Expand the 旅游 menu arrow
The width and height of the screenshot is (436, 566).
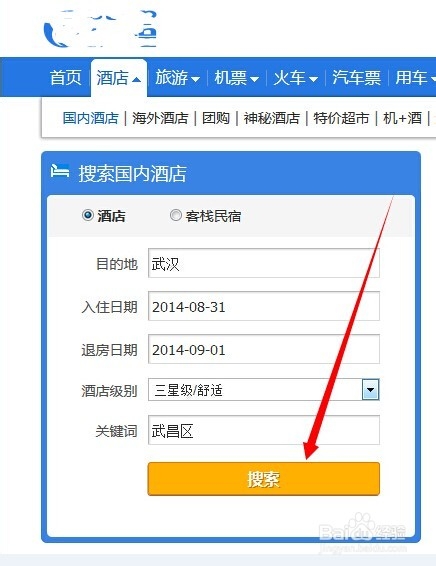coord(195,79)
